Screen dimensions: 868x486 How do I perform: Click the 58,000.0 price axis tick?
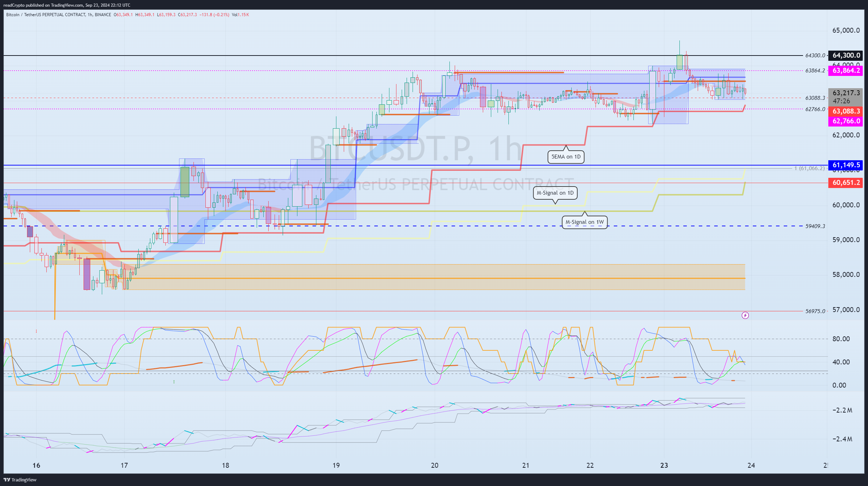click(x=846, y=274)
